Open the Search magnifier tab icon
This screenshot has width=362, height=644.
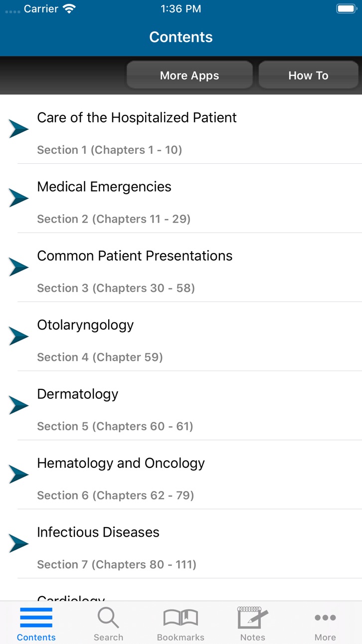108,618
